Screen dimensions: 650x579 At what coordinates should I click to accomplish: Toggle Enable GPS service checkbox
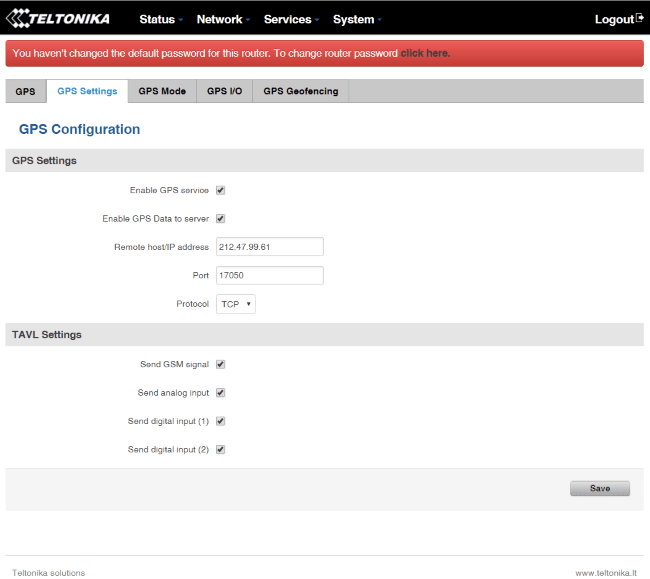pyautogui.click(x=220, y=190)
